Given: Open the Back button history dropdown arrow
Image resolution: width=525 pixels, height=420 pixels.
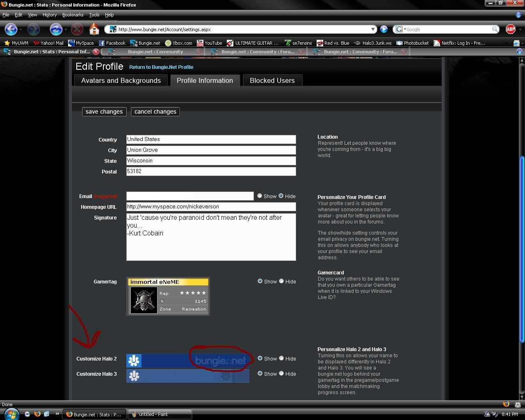Looking at the screenshot, I should point(21,29).
